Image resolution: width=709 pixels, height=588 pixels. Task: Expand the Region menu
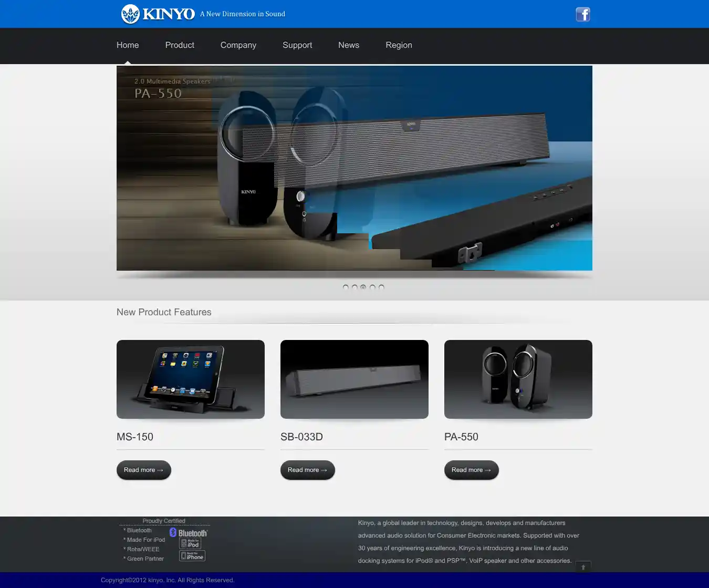[x=399, y=45]
